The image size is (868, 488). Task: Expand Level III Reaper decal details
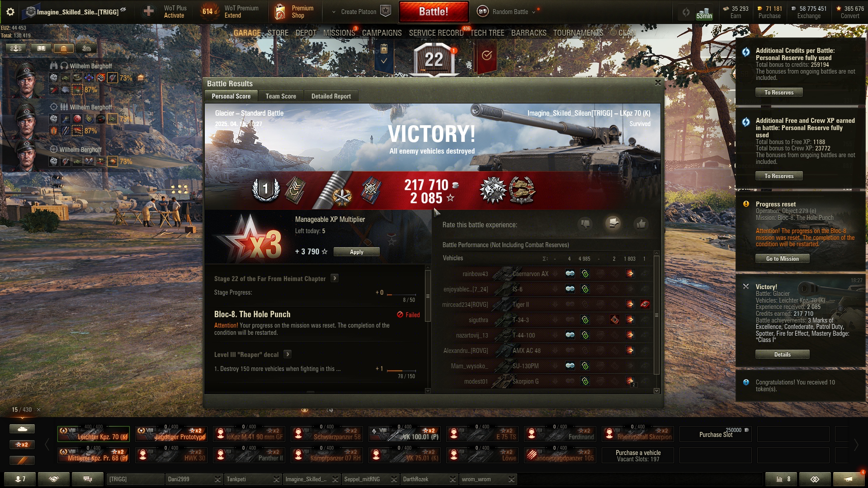pos(288,354)
